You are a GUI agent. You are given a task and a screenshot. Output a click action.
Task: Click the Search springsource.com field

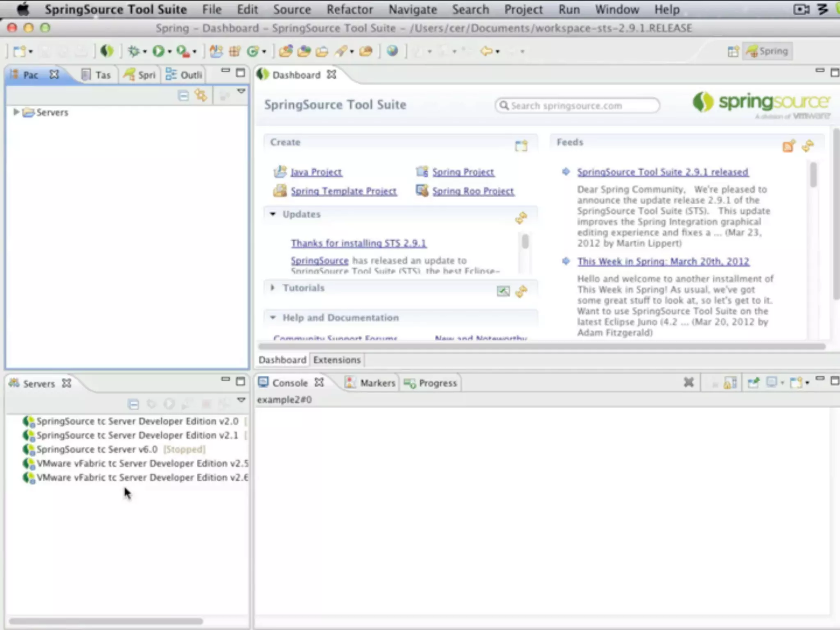pos(576,106)
